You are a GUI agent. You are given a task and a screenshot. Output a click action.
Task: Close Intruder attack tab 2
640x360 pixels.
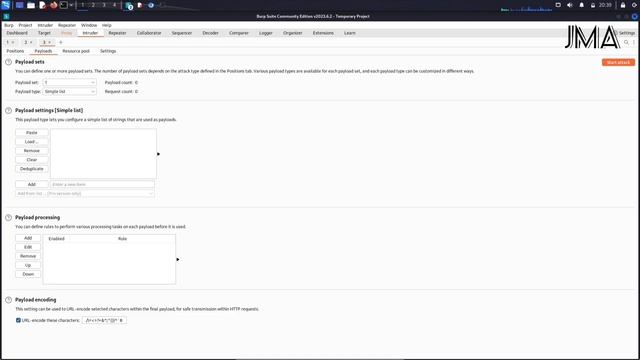pos(31,42)
